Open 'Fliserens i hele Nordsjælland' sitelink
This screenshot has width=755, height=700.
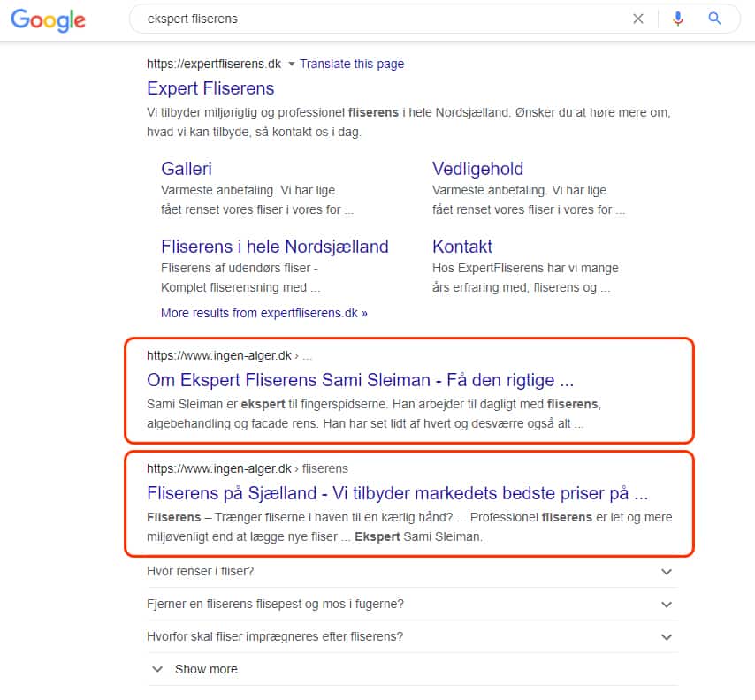(x=275, y=247)
